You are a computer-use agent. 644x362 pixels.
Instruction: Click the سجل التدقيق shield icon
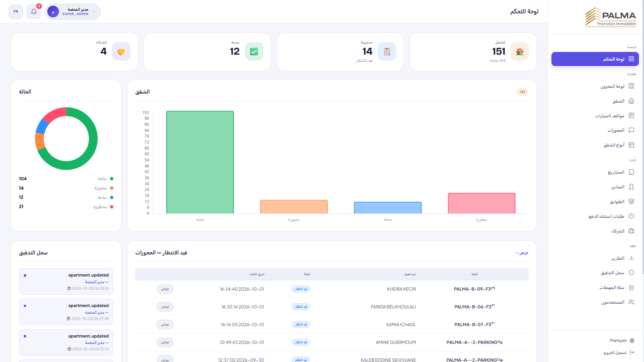(x=631, y=273)
